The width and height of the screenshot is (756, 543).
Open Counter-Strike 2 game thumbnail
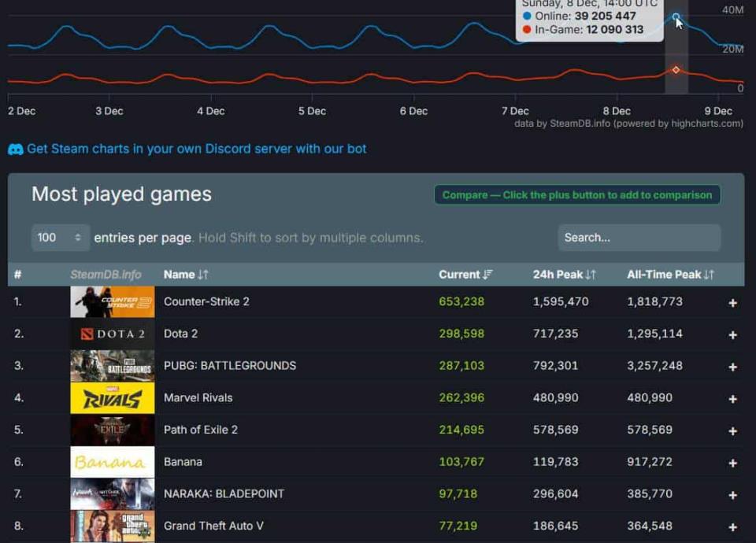click(x=112, y=302)
